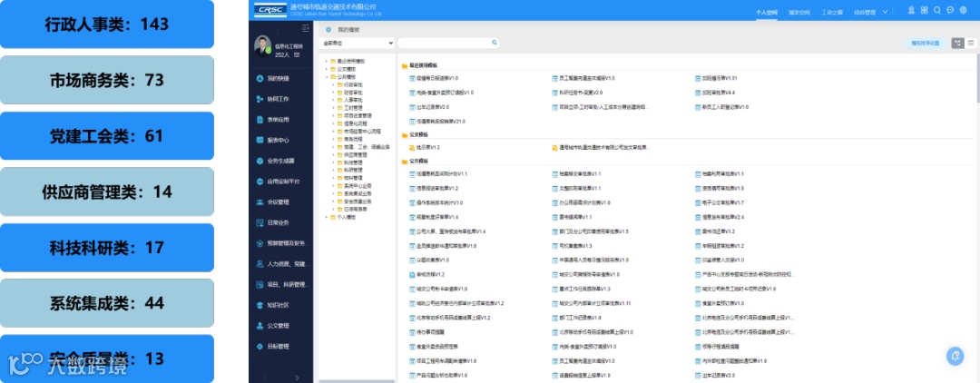The image size is (980, 383).
Task: Click the 科技科研类：17 card
Action: tap(107, 248)
